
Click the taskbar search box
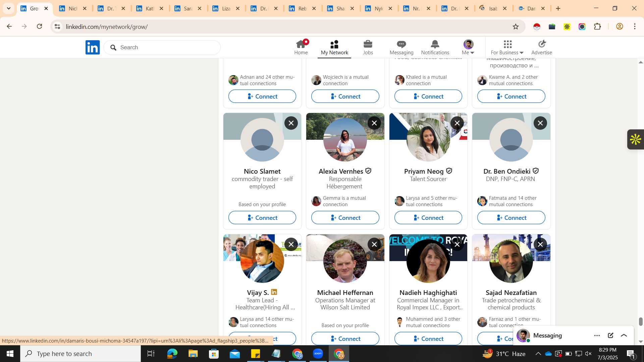[80, 354]
